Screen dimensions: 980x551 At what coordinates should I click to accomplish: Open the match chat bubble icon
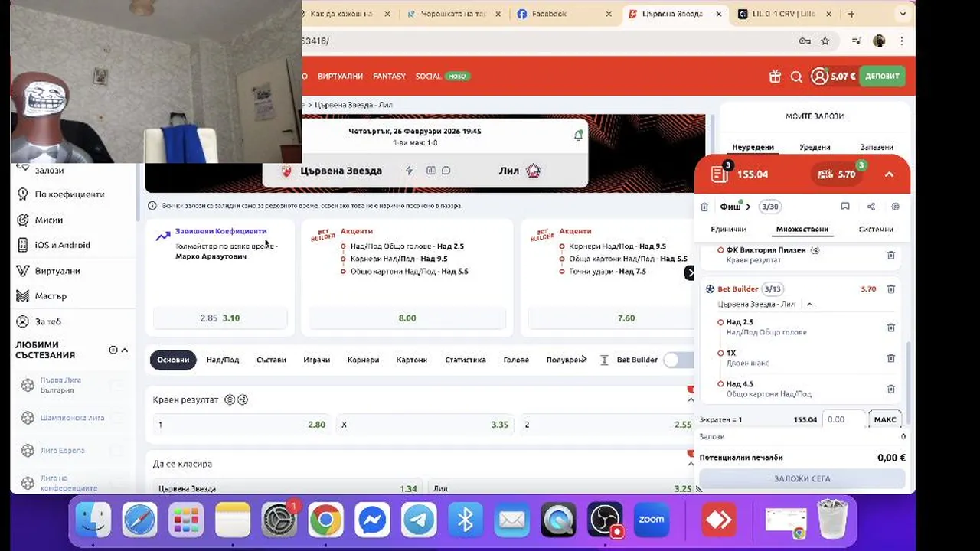[x=446, y=171]
